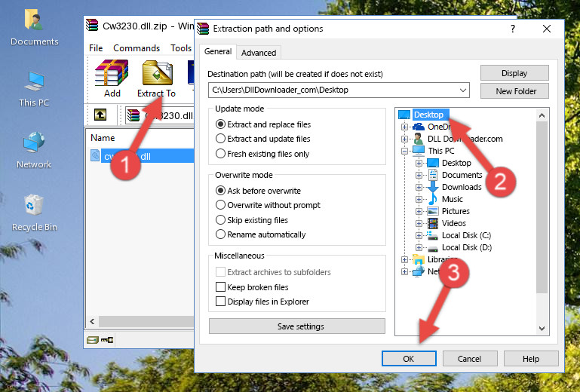Click the Extract To toolbar icon
The image size is (580, 392).
pyautogui.click(x=156, y=78)
